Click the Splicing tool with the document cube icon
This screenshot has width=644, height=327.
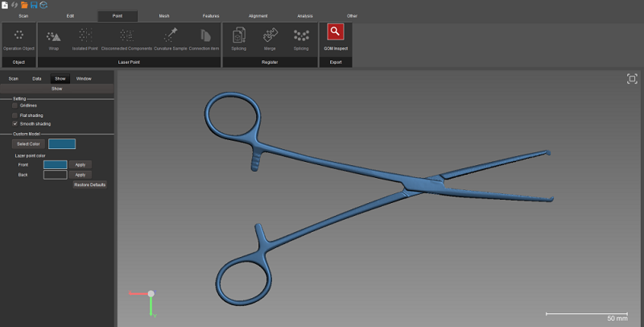pos(238,39)
